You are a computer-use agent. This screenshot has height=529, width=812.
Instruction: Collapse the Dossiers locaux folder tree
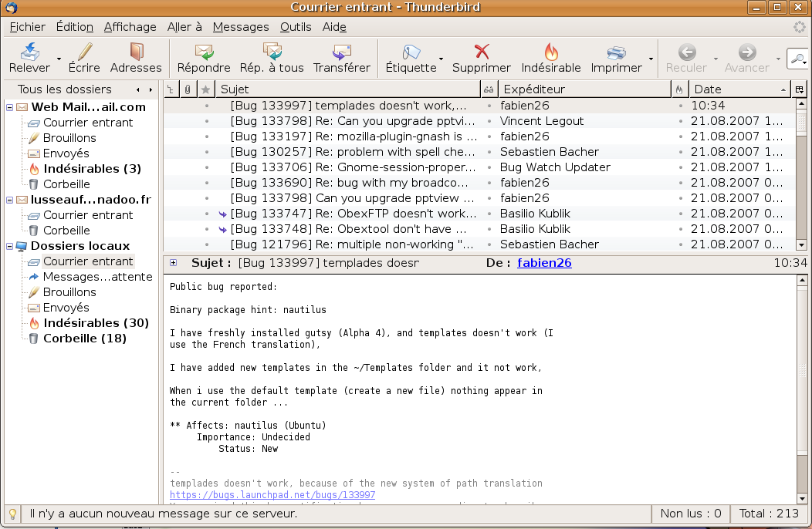(10, 246)
